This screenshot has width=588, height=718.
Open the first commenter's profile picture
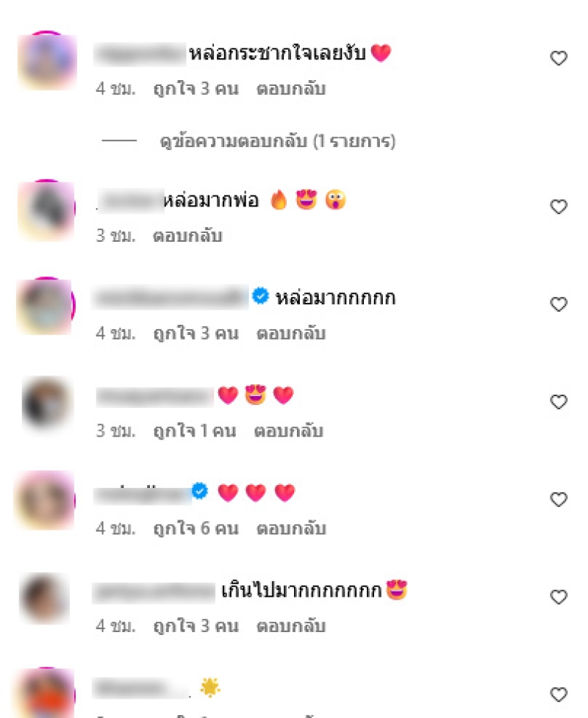click(47, 60)
